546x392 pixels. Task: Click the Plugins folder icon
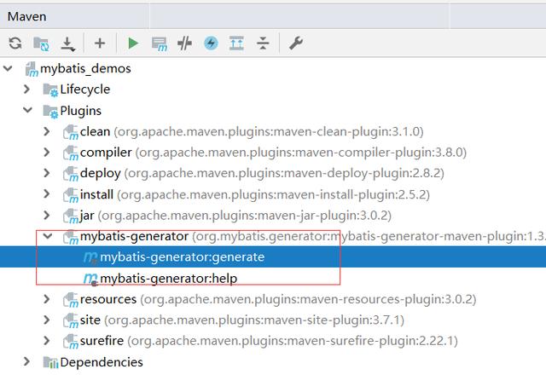[x=51, y=112]
